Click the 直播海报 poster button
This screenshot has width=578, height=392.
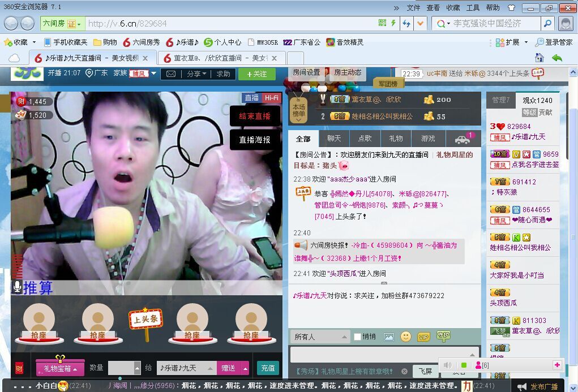[x=254, y=140]
